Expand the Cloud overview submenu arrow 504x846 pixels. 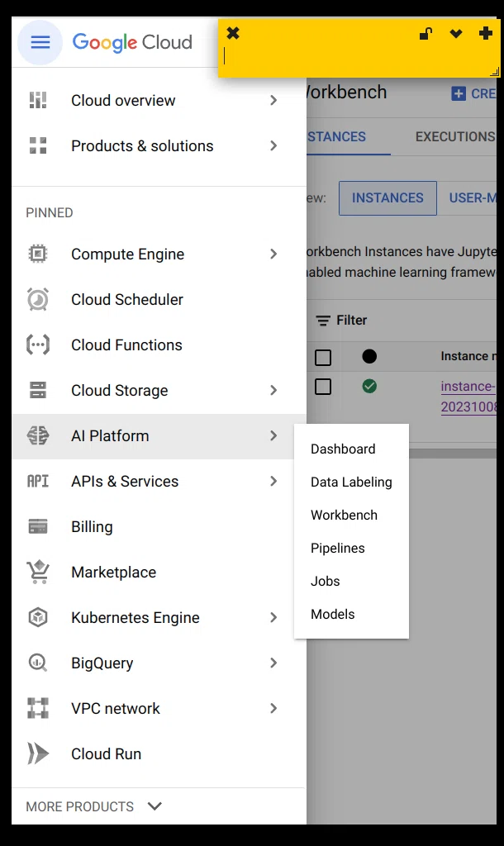pos(273,100)
